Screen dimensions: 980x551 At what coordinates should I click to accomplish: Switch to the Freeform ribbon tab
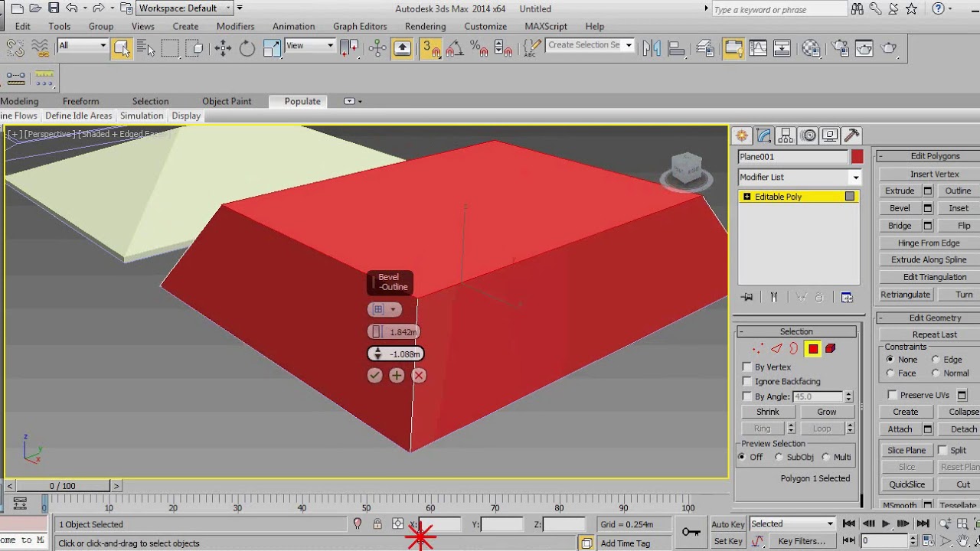(80, 101)
